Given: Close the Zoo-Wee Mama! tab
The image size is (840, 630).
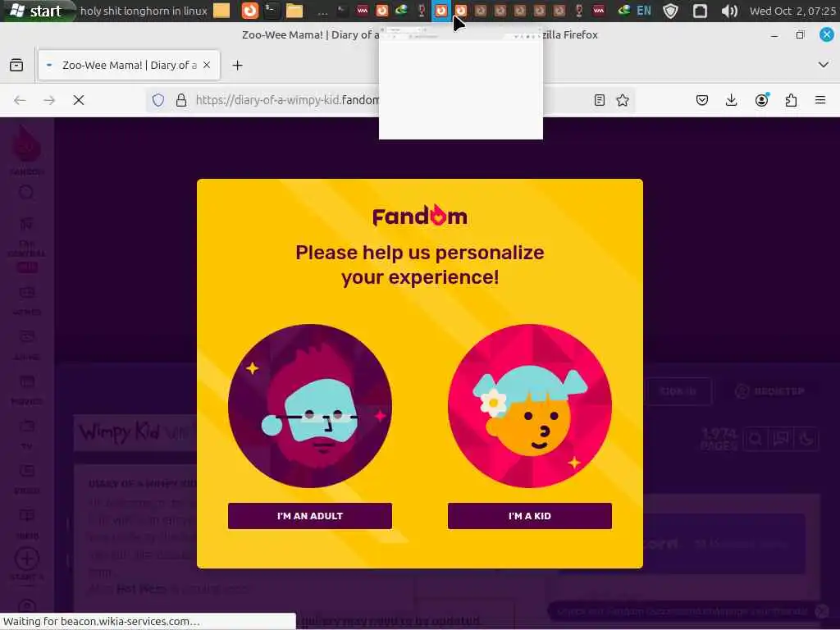Looking at the screenshot, I should tap(207, 65).
